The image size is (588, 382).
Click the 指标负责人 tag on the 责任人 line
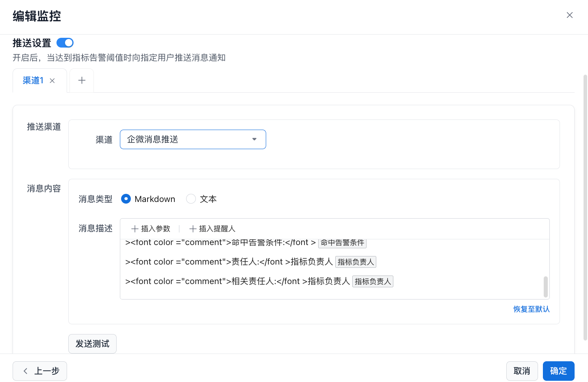pyautogui.click(x=356, y=262)
